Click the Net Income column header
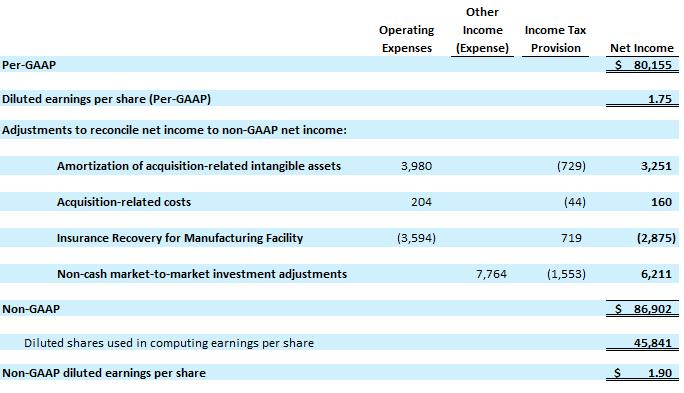The width and height of the screenshot is (684, 393). click(642, 48)
